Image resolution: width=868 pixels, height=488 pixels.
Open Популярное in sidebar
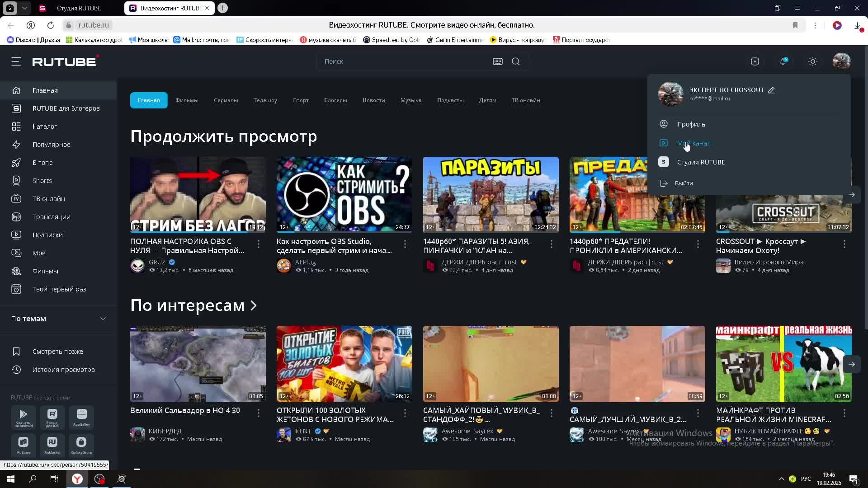[x=58, y=145]
